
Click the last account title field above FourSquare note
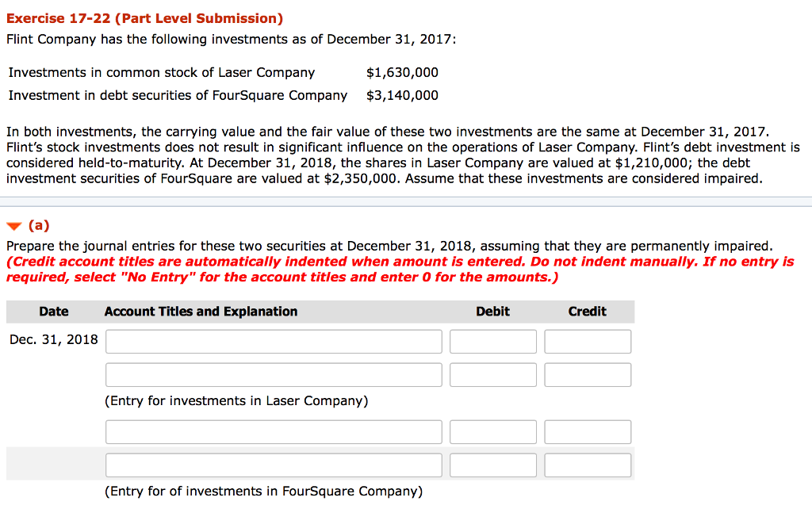coord(274,465)
